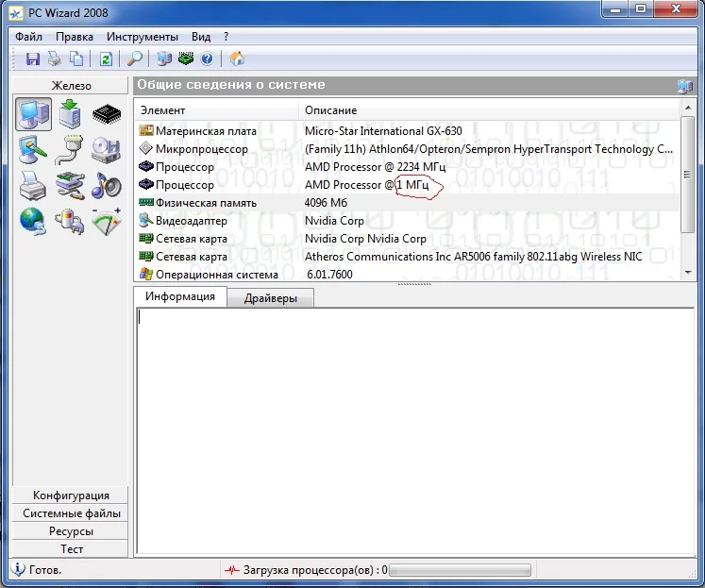Select the Процессор 2234 МГц row

[407, 167]
